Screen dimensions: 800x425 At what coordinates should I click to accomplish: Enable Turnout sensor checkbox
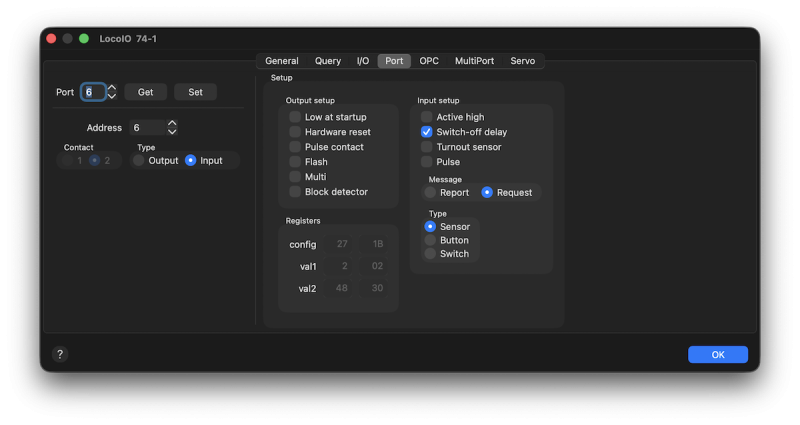[x=427, y=147]
